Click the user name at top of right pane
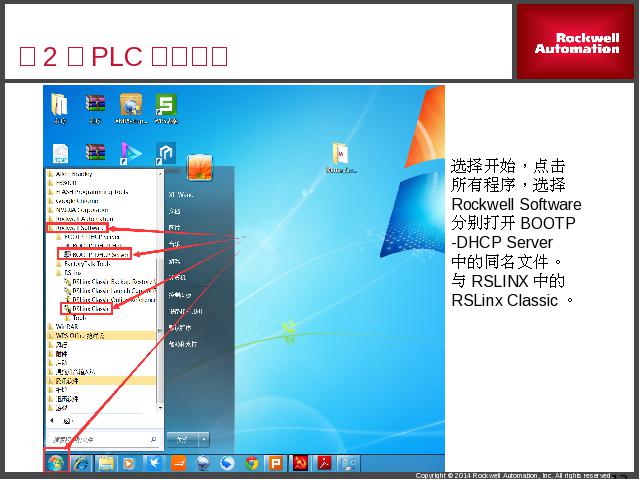640x480 pixels. (181, 195)
